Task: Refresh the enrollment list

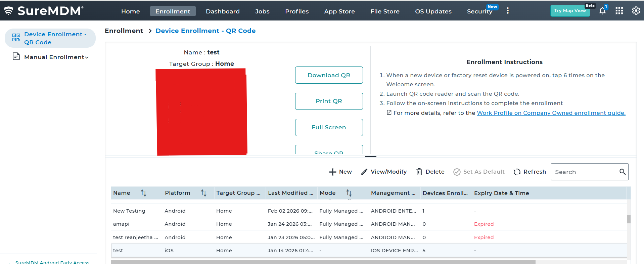Action: [x=530, y=172]
